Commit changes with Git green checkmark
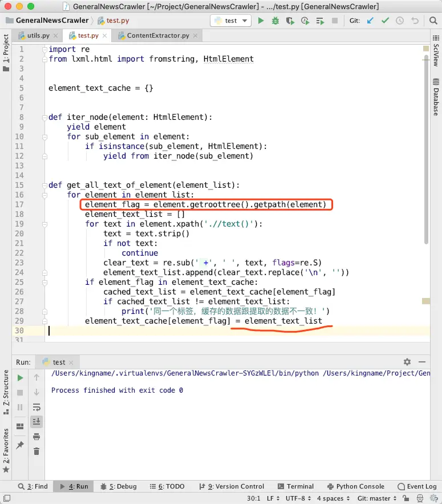The width and height of the screenshot is (442, 504). 385,21
